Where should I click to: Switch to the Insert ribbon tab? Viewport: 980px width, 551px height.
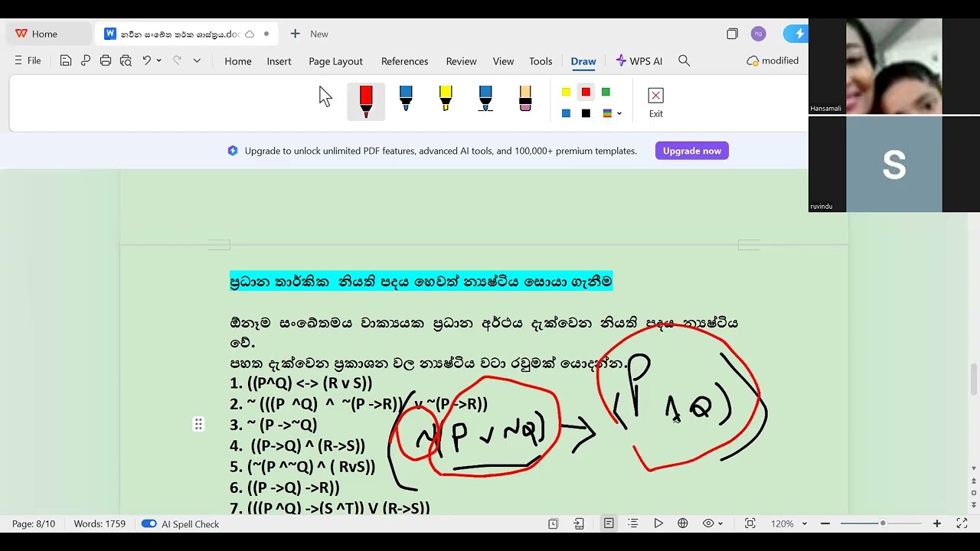tap(279, 61)
